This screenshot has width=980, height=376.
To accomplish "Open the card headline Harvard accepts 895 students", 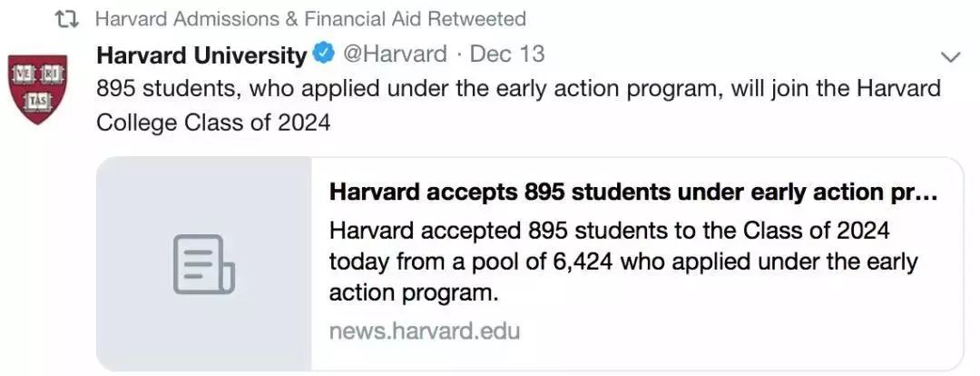I will (633, 193).
